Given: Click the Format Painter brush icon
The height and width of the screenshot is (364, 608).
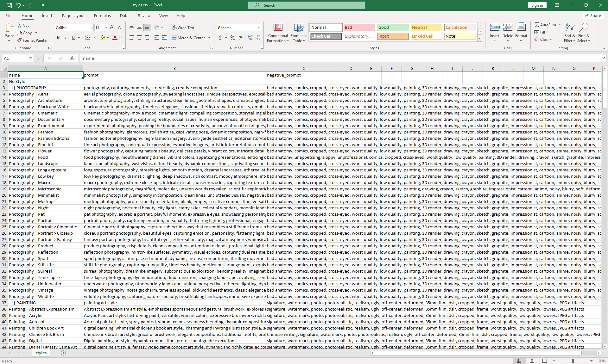Looking at the screenshot, I should pos(20,40).
